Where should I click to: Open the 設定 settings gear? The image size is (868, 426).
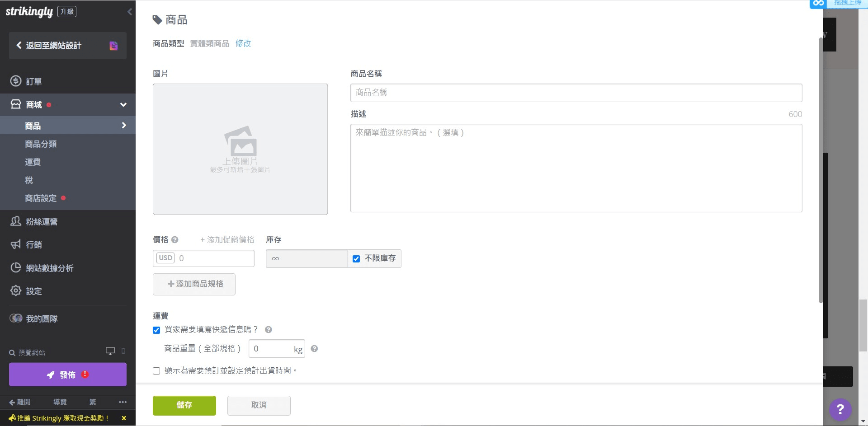(x=16, y=291)
